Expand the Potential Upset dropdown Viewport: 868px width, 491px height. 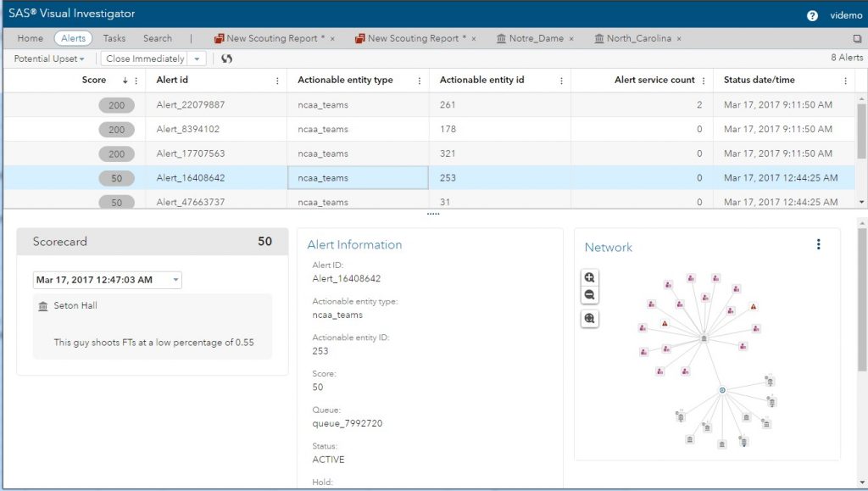pyautogui.click(x=49, y=59)
